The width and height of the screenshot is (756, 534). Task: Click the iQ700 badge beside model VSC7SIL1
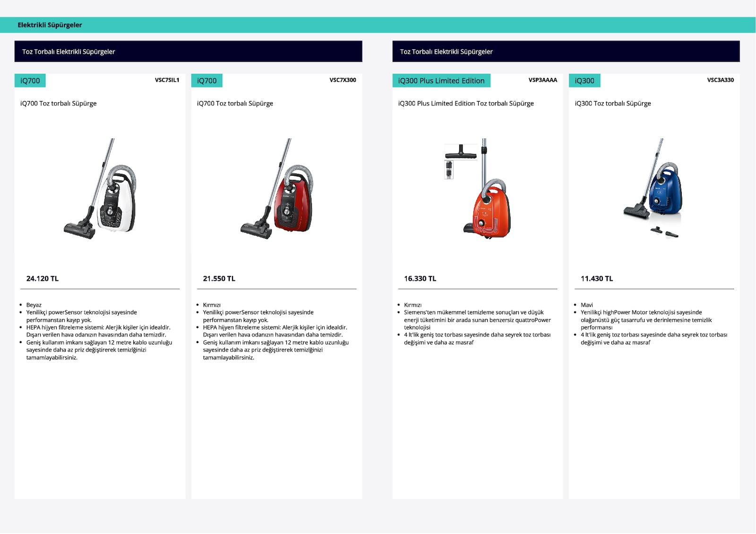pyautogui.click(x=30, y=81)
